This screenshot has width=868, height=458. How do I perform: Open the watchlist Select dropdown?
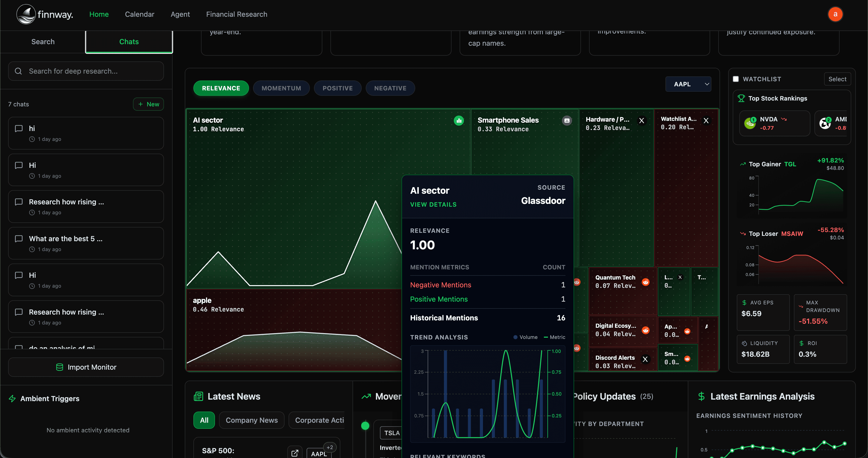coord(837,79)
